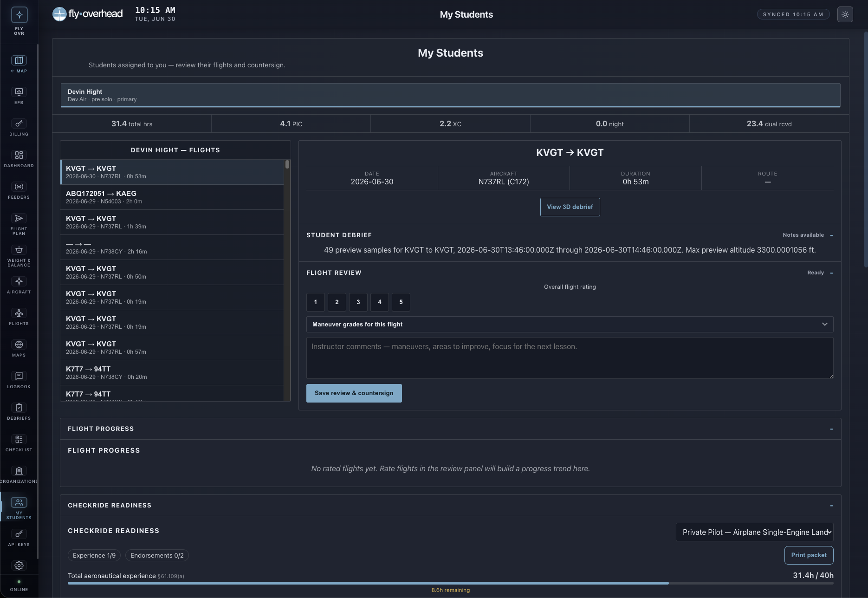Viewport: 868px width, 598px height.
Task: Click View 3D debrief button
Action: 570,207
